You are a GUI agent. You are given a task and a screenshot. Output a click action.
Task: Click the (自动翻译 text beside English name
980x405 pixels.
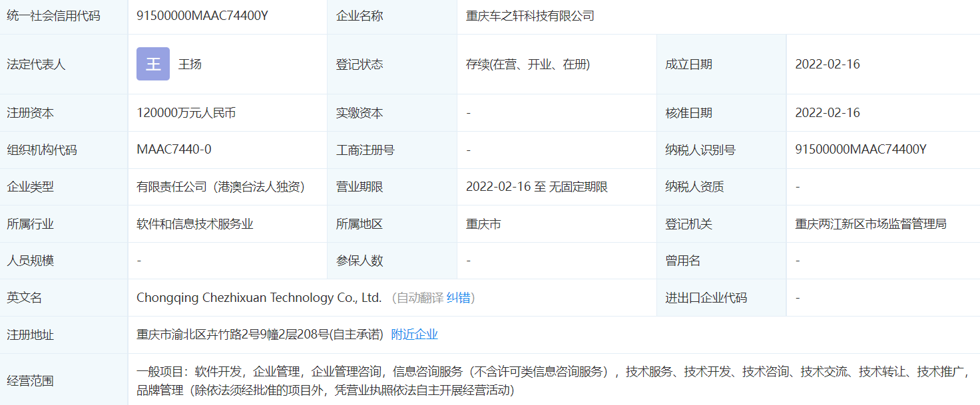[417, 298]
